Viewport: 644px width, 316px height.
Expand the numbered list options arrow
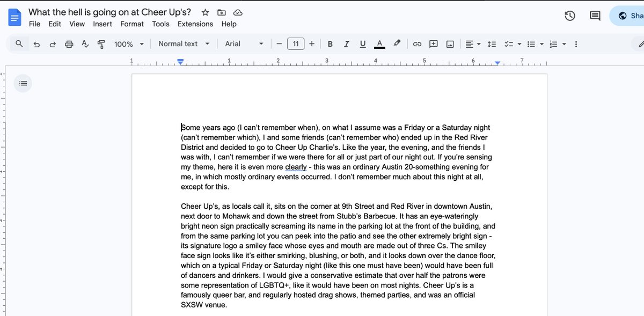(564, 44)
